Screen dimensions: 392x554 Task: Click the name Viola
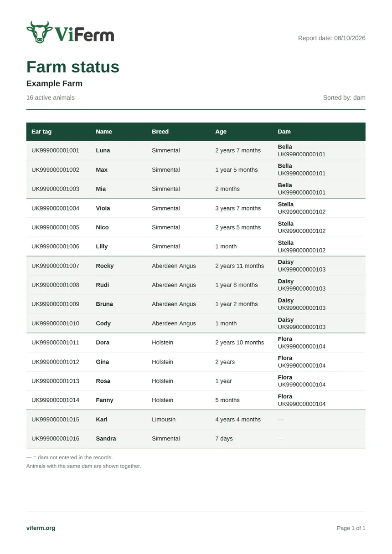coord(103,208)
